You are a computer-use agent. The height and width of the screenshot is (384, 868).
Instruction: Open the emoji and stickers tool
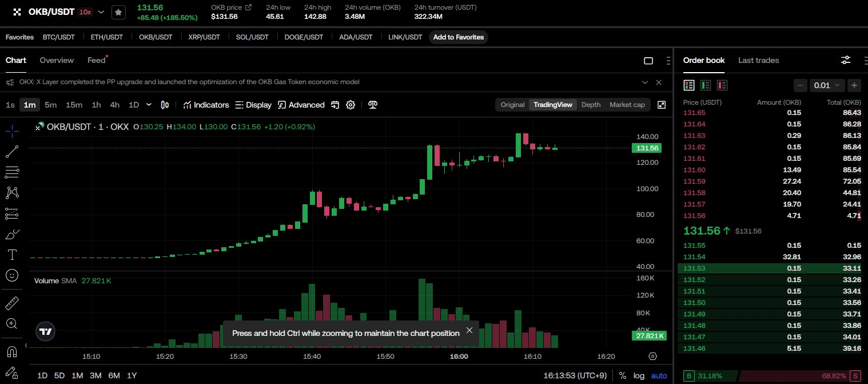[12, 275]
